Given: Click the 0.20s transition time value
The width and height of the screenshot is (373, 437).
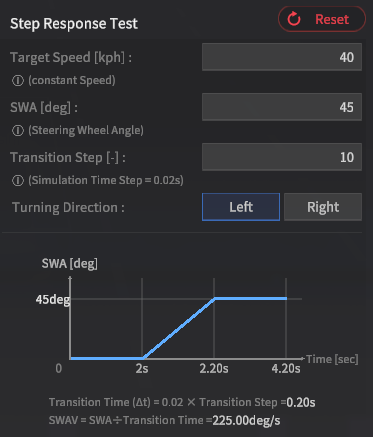Looking at the screenshot, I should [x=301, y=402].
